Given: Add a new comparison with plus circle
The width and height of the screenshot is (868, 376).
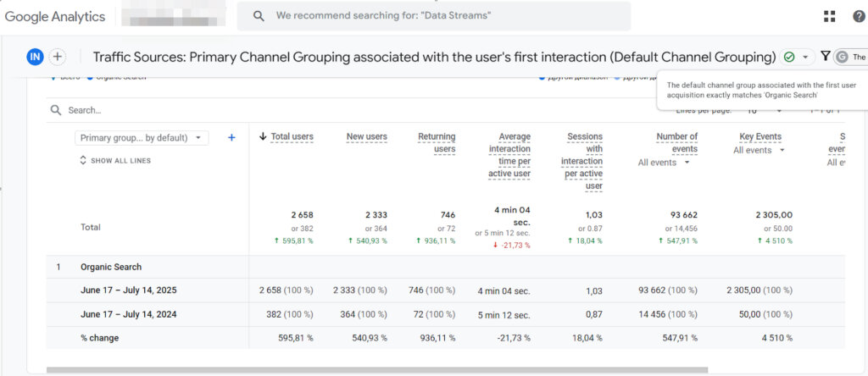Looking at the screenshot, I should [x=57, y=57].
